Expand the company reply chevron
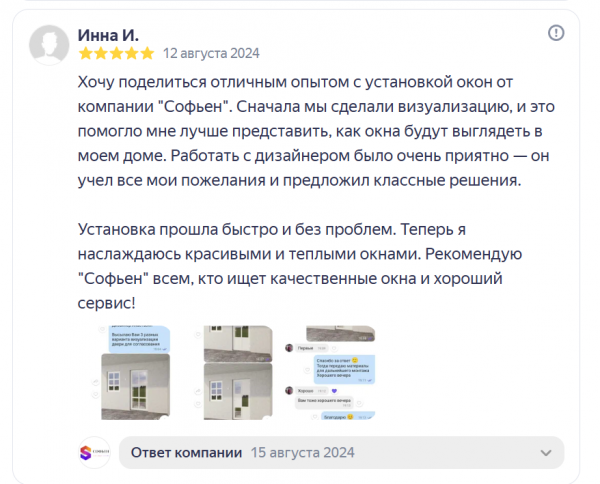This screenshot has height=484, width=600. pos(544,452)
